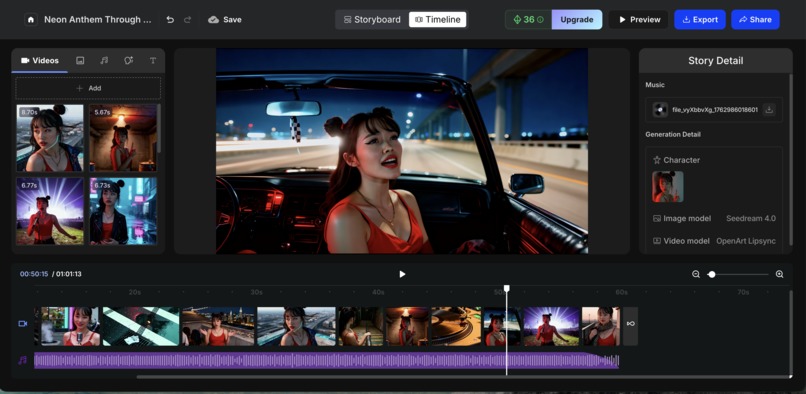806x394 pixels.
Task: Select the vinyl record turntable clip
Action: point(456,326)
